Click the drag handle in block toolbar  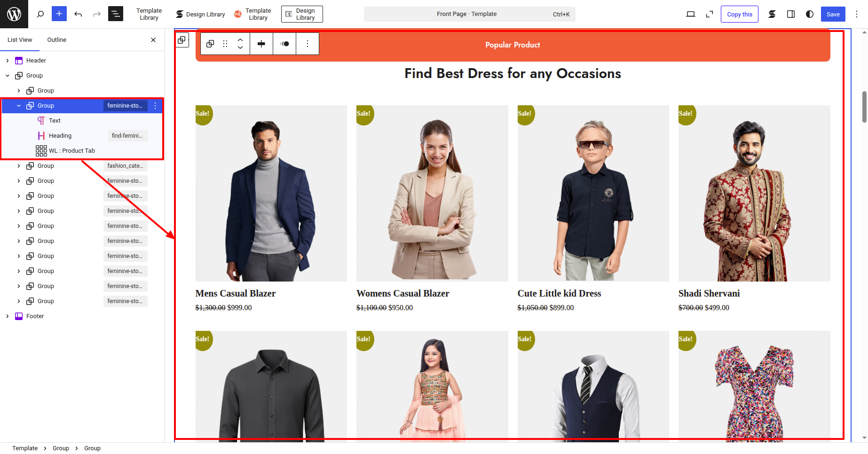pyautogui.click(x=225, y=44)
